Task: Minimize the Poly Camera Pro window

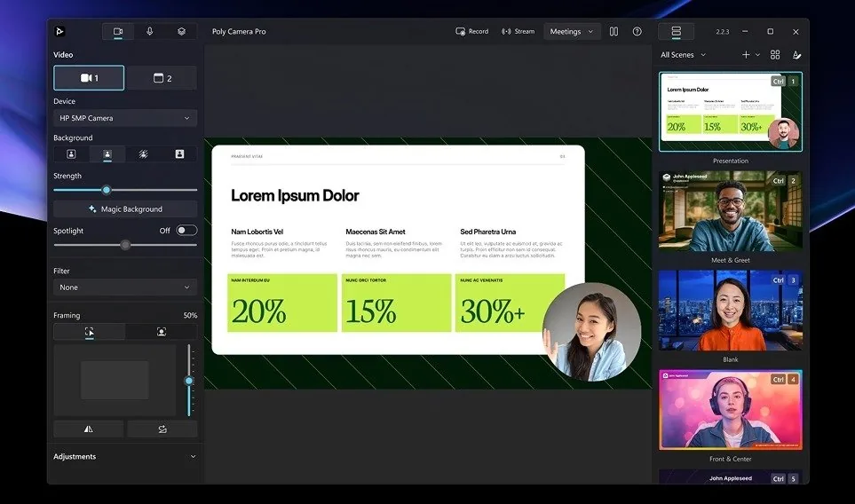Action: tap(745, 32)
